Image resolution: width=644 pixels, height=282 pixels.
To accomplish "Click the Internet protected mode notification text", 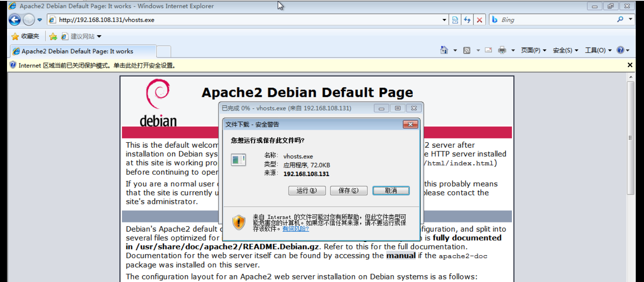I will [97, 65].
